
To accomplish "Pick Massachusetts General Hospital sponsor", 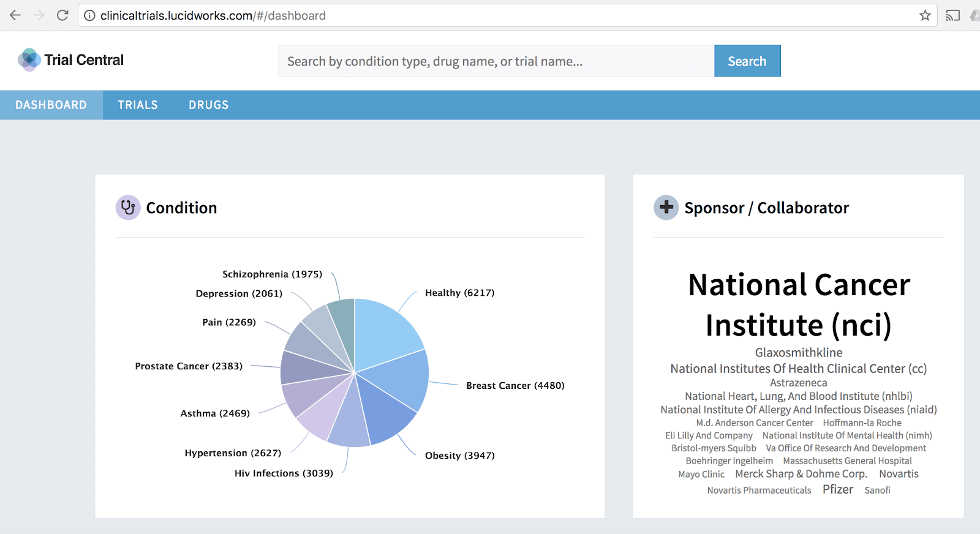I will tap(848, 461).
